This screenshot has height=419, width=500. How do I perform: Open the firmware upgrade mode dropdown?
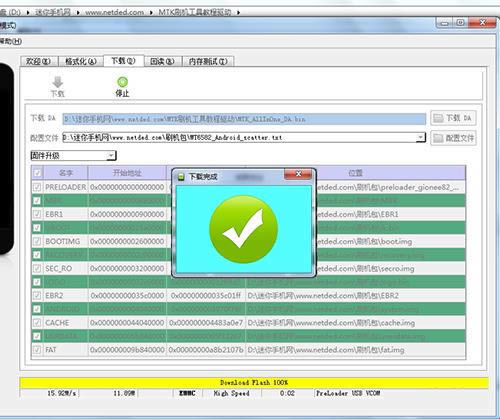point(73,155)
